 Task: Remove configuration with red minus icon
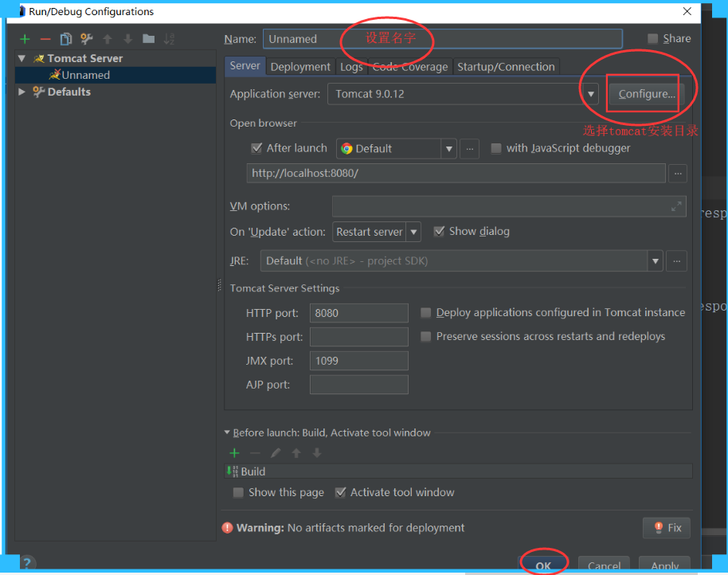45,39
